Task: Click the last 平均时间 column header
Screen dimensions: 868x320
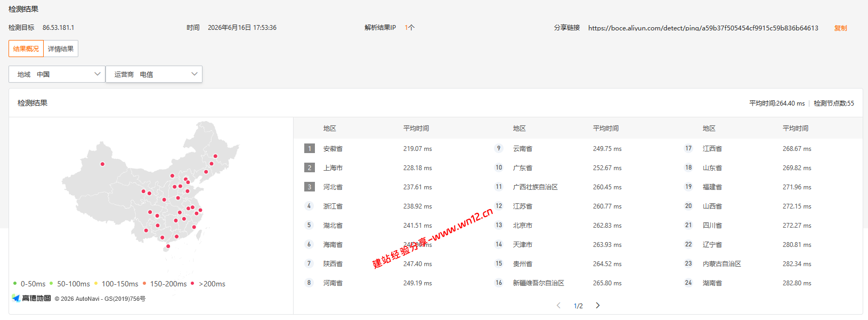Action: 796,129
